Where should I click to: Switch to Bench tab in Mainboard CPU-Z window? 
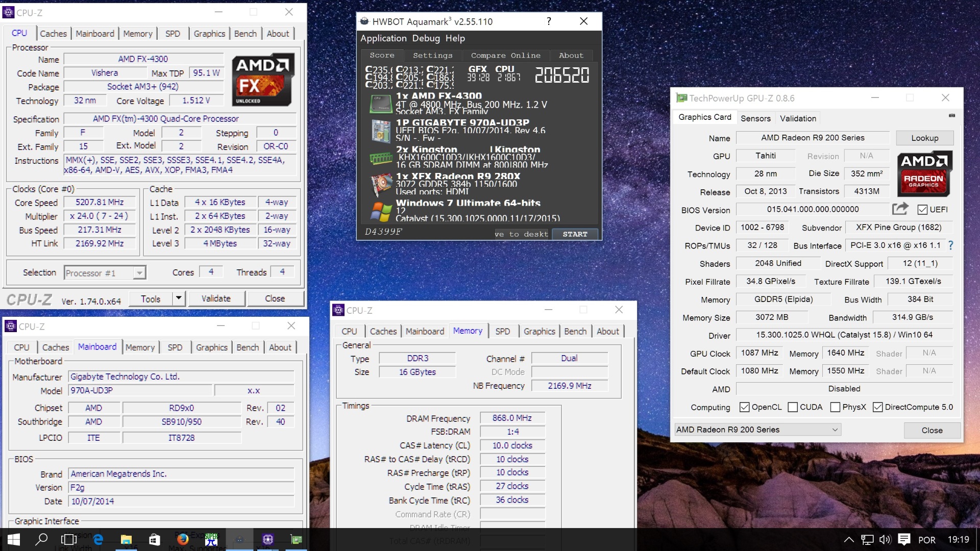coord(248,347)
